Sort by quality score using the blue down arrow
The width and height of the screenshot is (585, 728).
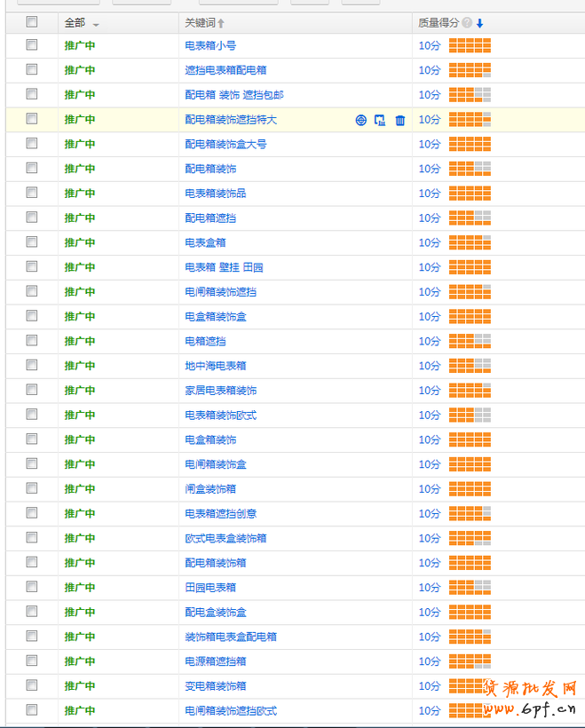(x=479, y=23)
